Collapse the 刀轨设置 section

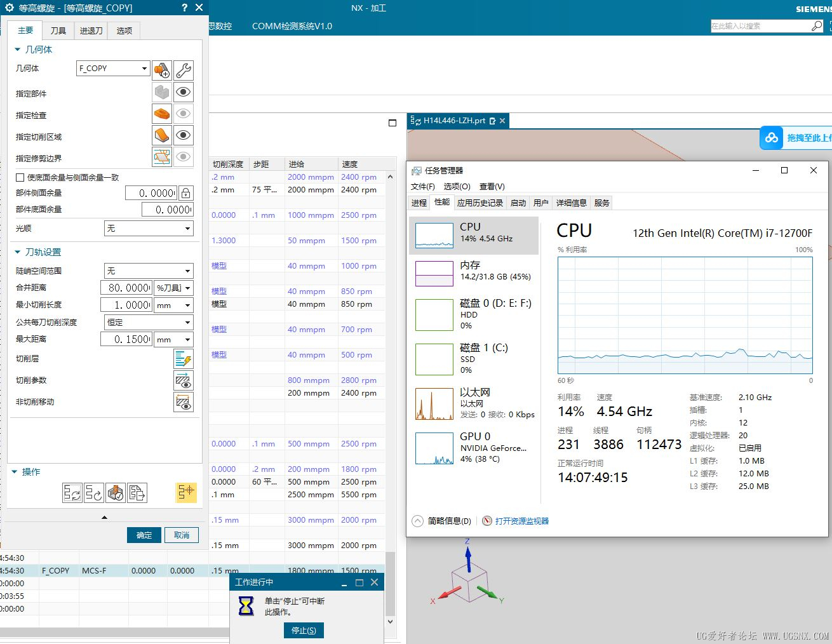(18, 252)
